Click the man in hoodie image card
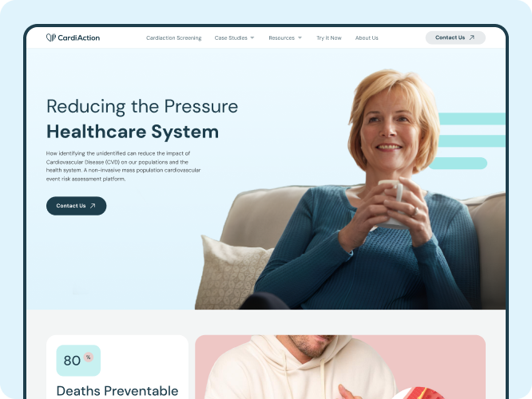Image resolution: width=532 pixels, height=399 pixels. pyautogui.click(x=340, y=367)
